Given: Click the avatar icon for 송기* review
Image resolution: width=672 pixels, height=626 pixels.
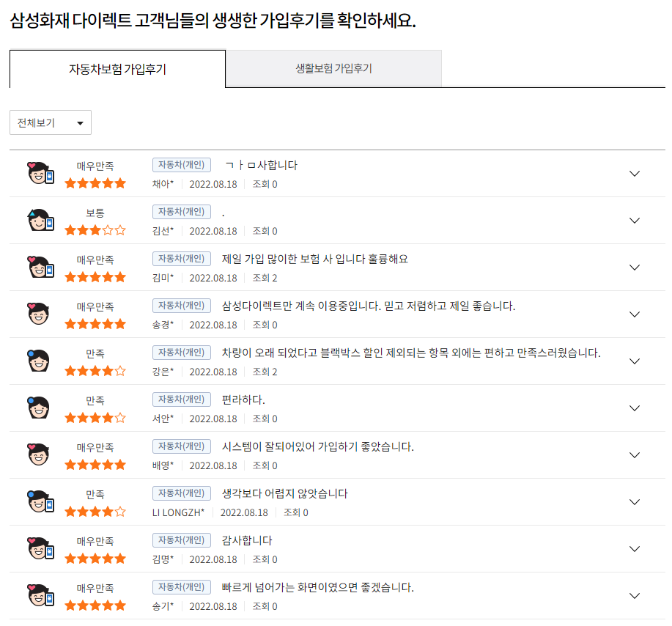Looking at the screenshot, I should pos(40,595).
